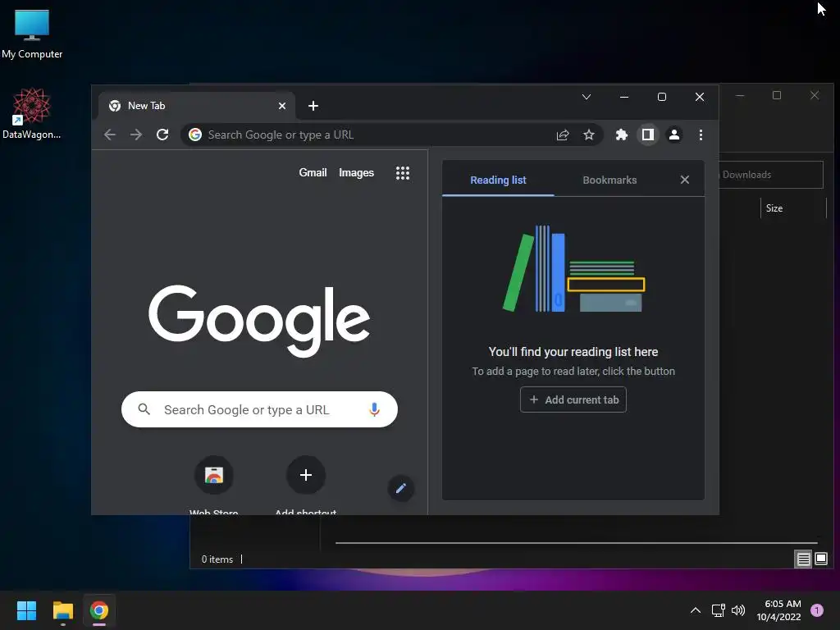Close the side panel
The image size is (840, 630).
pos(685,180)
